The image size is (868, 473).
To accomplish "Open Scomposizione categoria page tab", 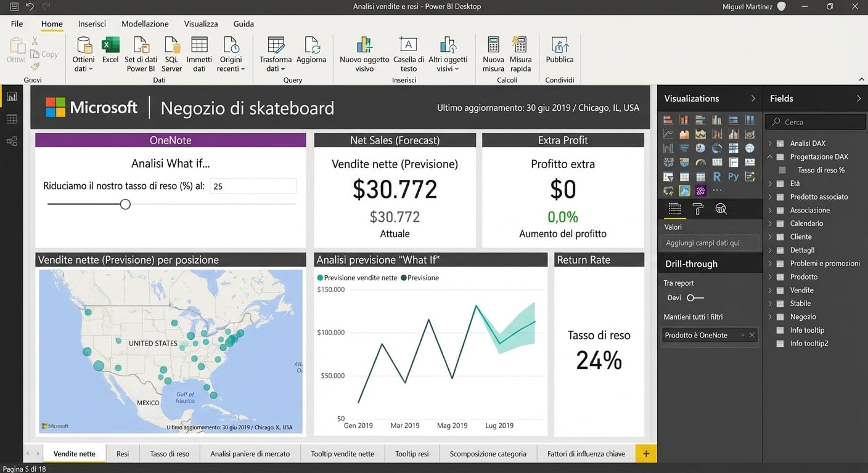I will click(488, 454).
